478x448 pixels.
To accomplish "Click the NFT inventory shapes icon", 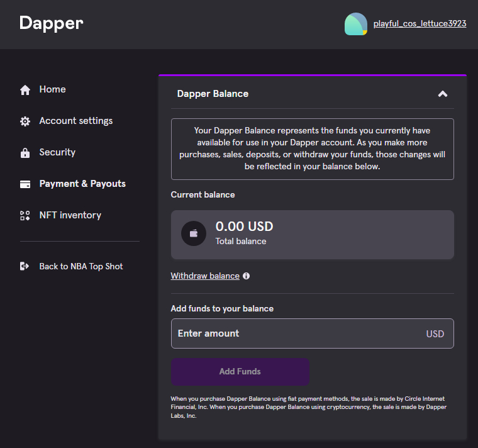I will click(x=25, y=216).
